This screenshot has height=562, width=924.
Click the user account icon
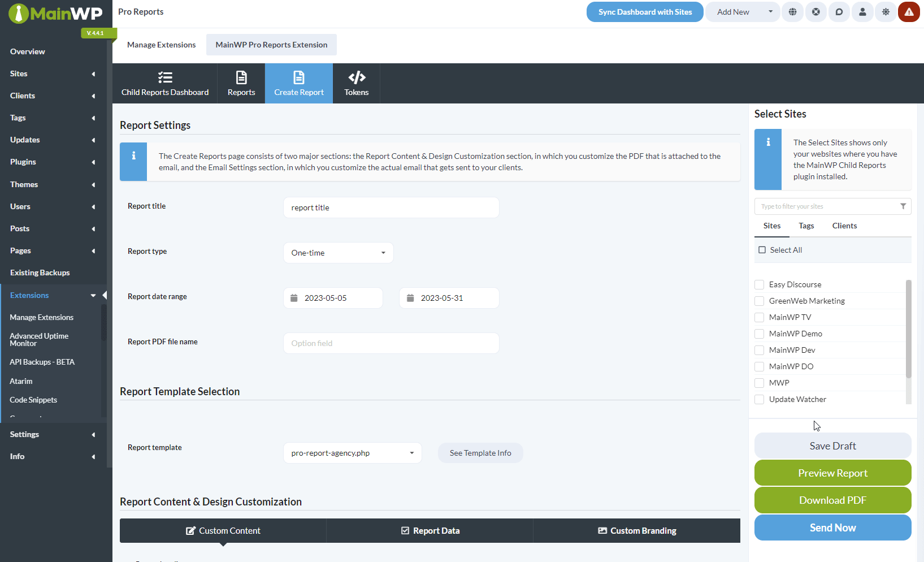click(x=862, y=12)
